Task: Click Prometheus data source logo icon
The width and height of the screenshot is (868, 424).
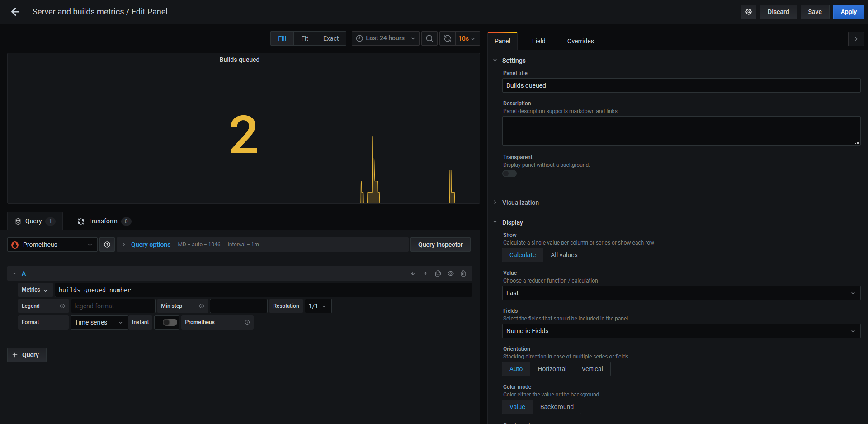Action: point(15,245)
